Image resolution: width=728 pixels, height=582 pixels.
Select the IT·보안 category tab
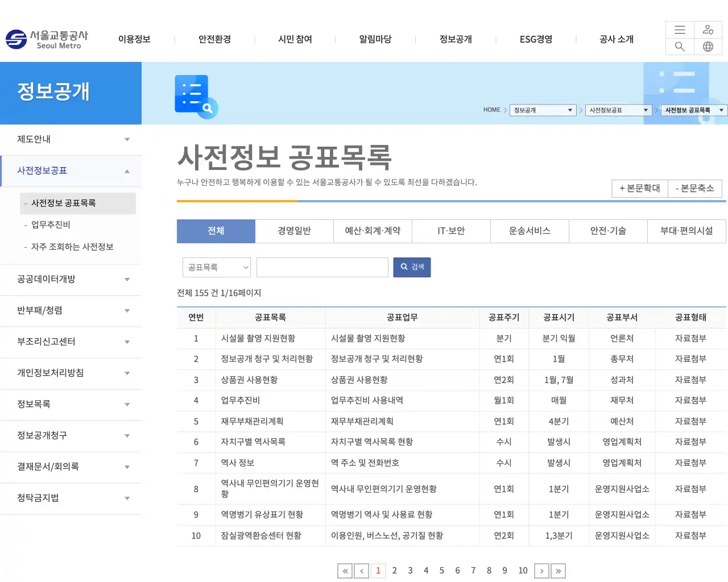pos(452,231)
